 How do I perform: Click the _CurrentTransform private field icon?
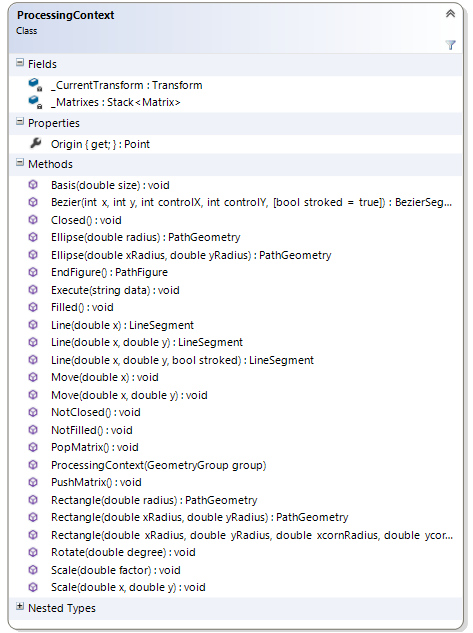35,85
